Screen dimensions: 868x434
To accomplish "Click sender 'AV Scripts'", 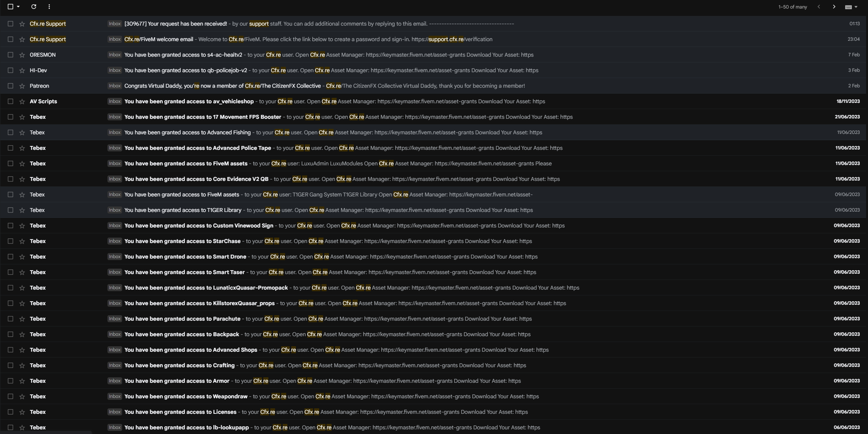I will [43, 101].
